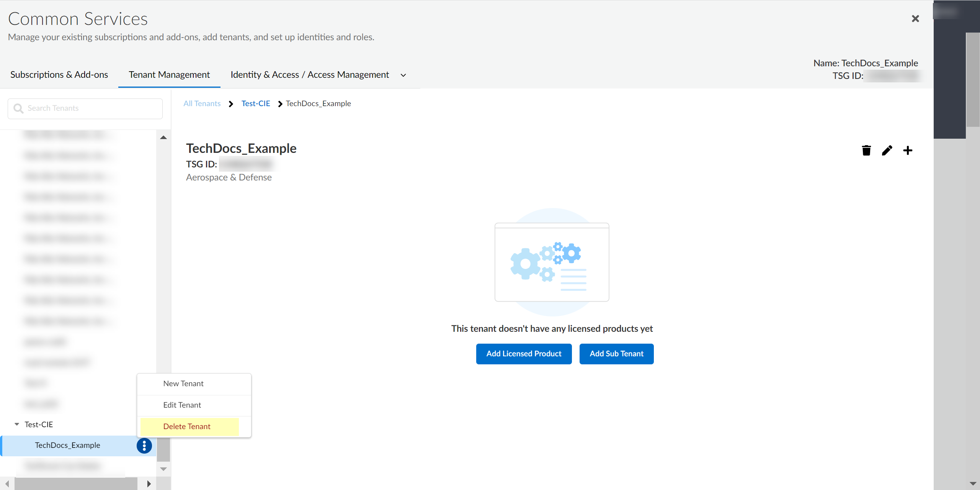Go to All Tenants breadcrumb link

tap(202, 103)
